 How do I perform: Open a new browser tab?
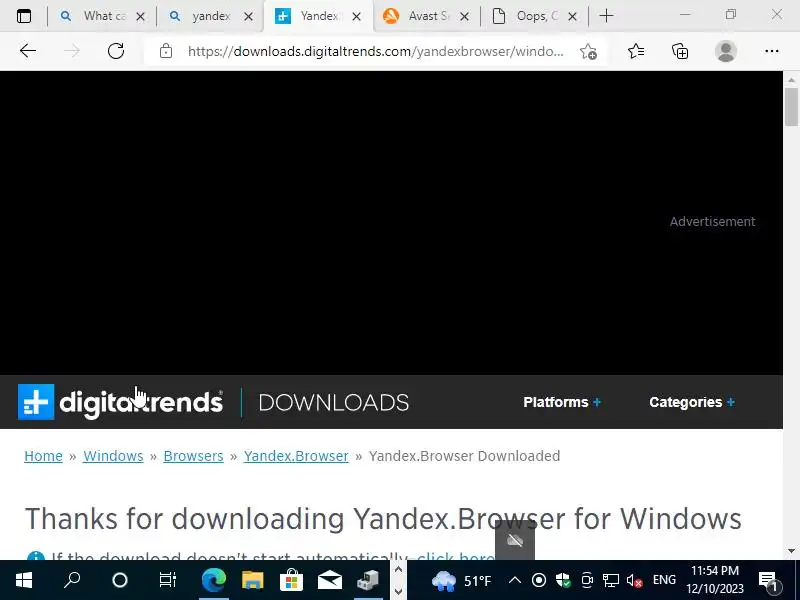(606, 16)
